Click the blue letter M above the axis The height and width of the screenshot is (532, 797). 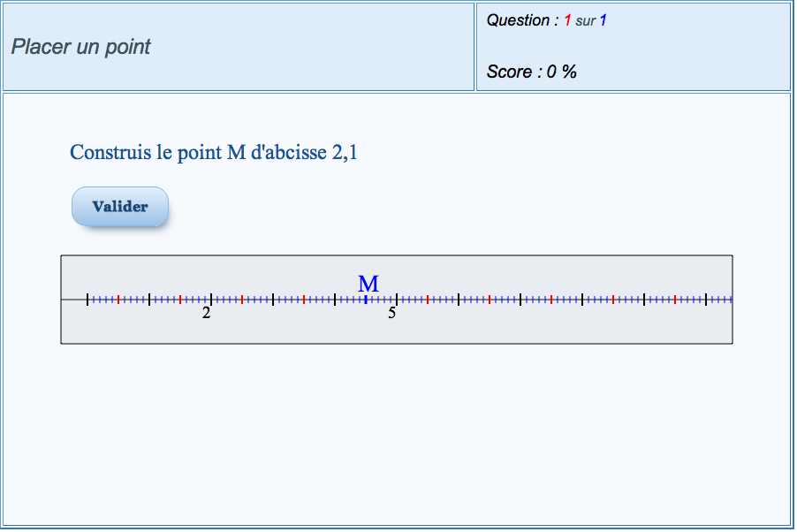point(368,284)
